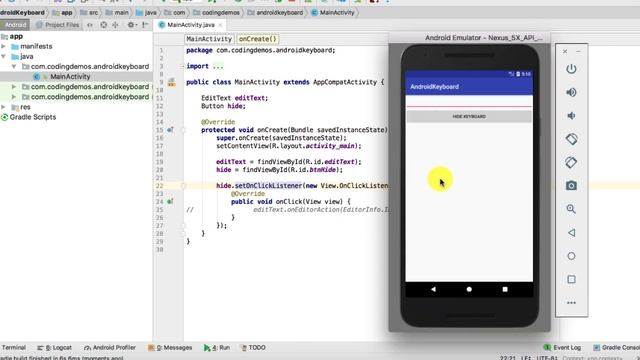Switch to the MainActivity.java editor tab

[191, 25]
